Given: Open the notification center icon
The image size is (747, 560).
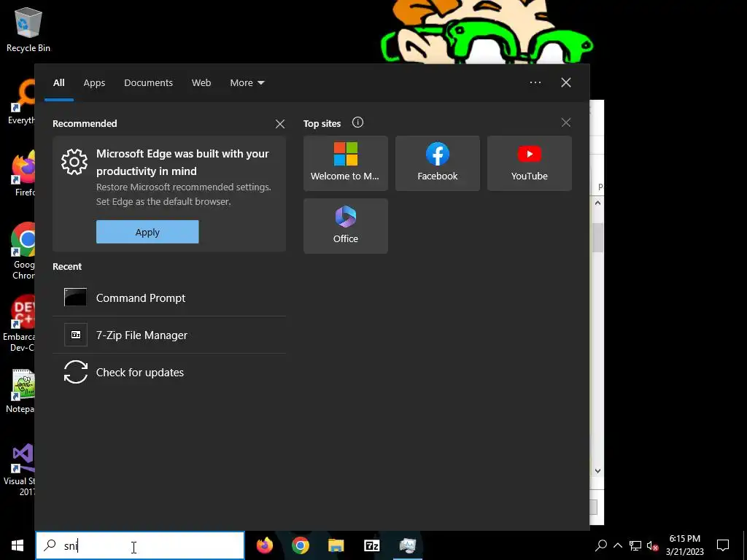Looking at the screenshot, I should click(723, 545).
